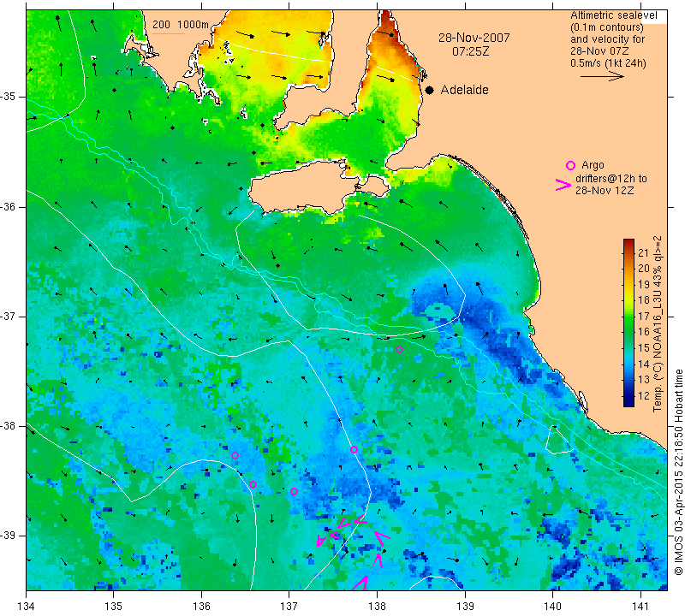Click the color bar tick label 15
The height and width of the screenshot is (616, 685).
pyautogui.click(x=644, y=348)
